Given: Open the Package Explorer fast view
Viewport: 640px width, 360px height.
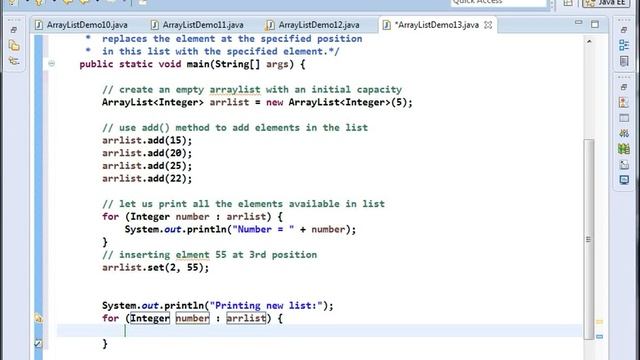Looking at the screenshot, I should point(14,46).
